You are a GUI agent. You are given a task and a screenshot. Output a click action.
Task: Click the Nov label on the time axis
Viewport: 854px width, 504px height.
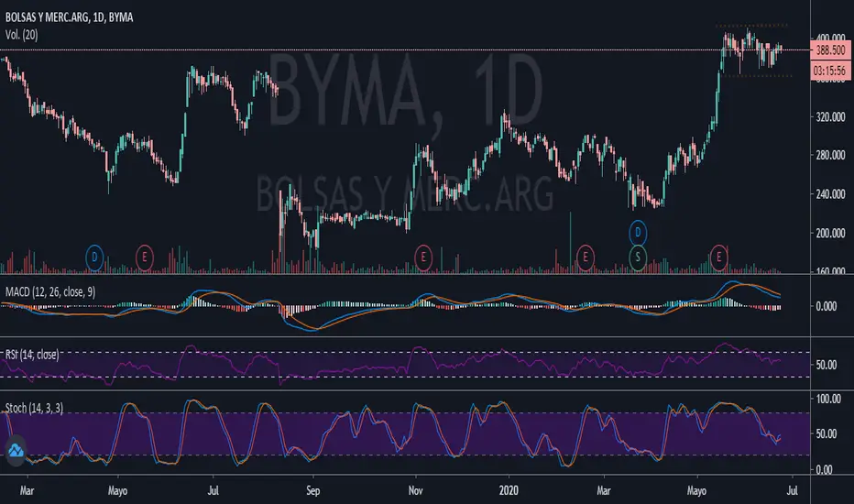pyautogui.click(x=416, y=490)
